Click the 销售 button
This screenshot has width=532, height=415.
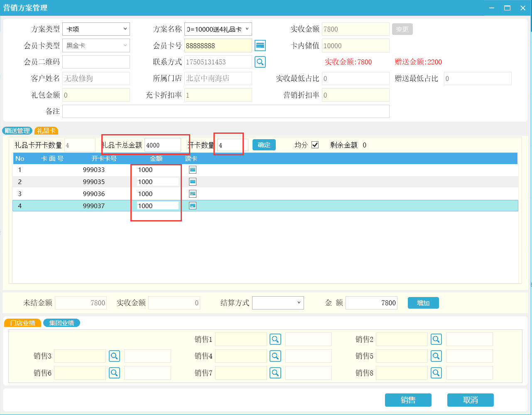tap(408, 400)
